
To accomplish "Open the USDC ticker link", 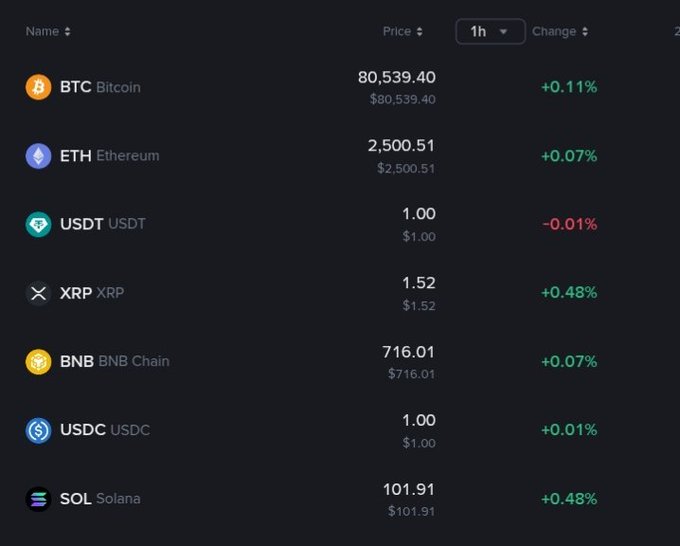I will [83, 430].
